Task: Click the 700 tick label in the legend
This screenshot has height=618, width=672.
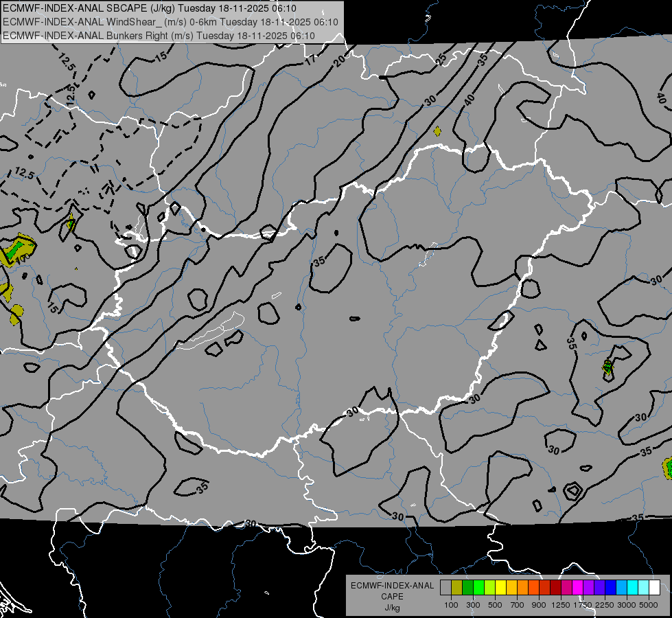Action: coord(518,605)
